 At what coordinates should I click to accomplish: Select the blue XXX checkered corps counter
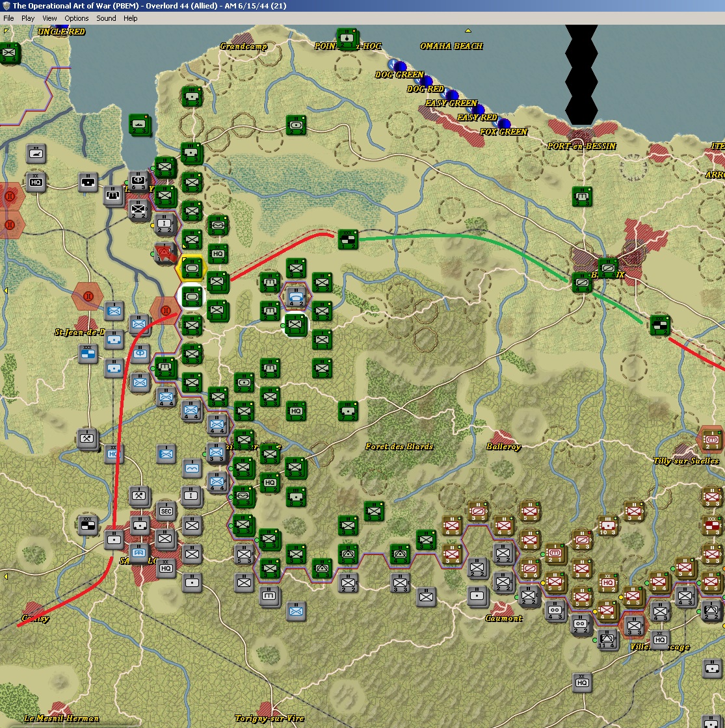point(87,354)
